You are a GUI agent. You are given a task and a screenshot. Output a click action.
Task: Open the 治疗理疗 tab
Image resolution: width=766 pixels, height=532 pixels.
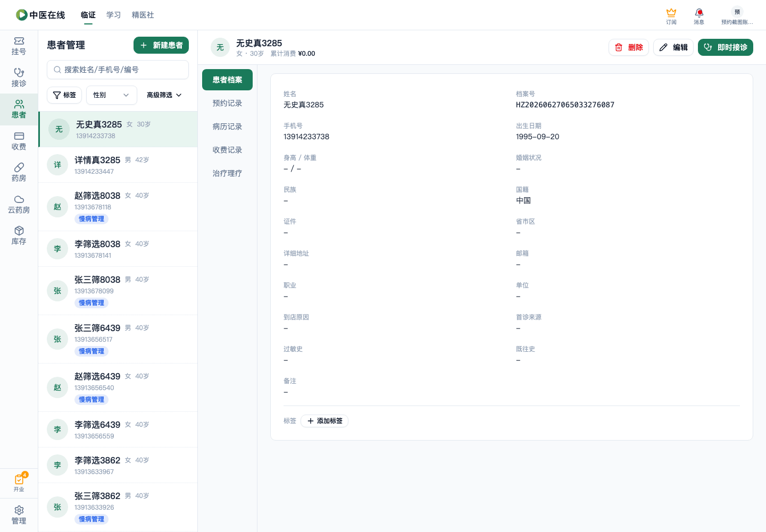pos(227,173)
